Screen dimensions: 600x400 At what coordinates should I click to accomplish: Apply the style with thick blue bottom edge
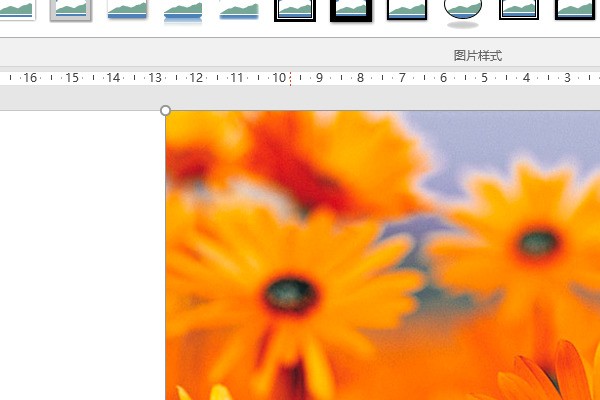[x=127, y=10]
